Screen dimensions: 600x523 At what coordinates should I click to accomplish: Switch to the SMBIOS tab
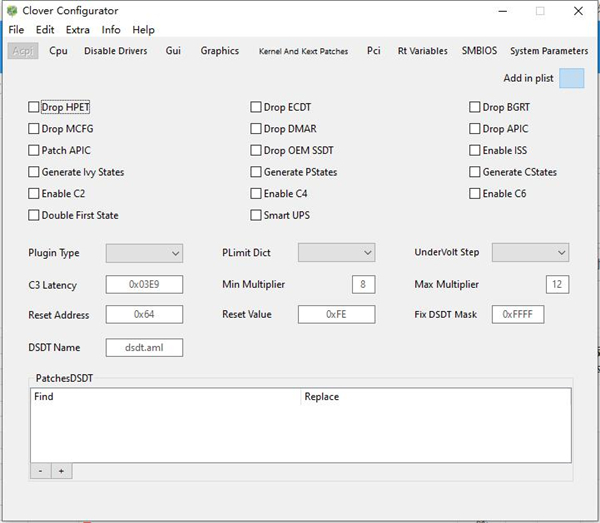pos(479,51)
